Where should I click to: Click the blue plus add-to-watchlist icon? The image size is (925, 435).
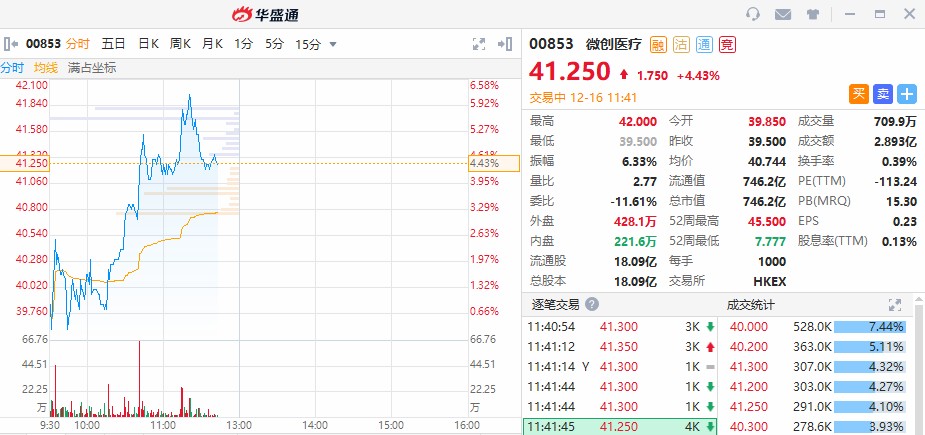[x=907, y=94]
